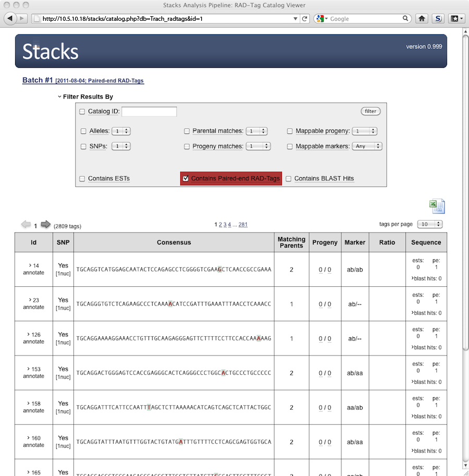Open the Batch #1 link
The image size is (469, 476).
(38, 80)
